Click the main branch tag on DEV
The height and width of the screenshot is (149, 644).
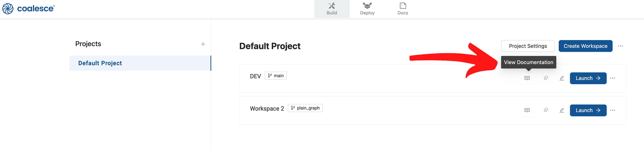pos(275,76)
